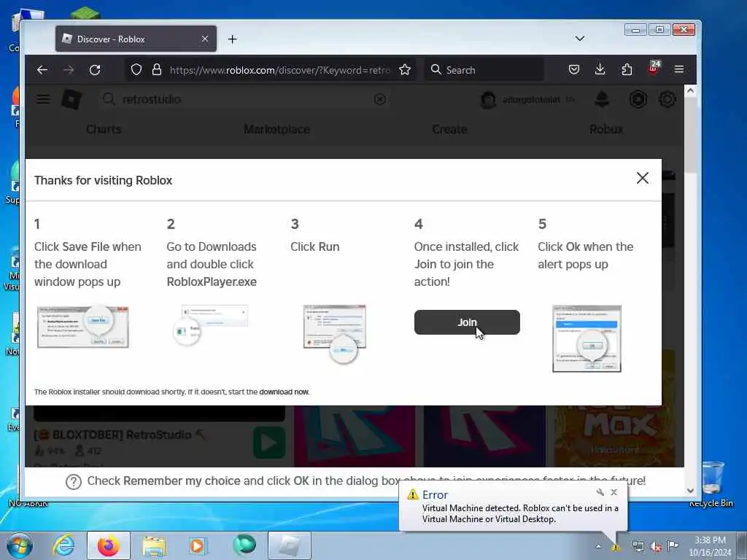Open the Firefox hamburger application menu
This screenshot has height=560, width=747.
(679, 69)
